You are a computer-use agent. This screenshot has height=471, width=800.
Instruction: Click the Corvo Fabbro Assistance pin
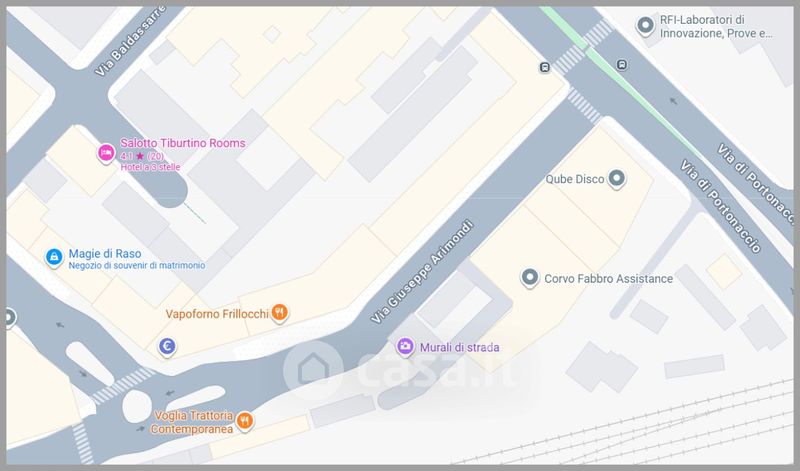click(x=530, y=278)
